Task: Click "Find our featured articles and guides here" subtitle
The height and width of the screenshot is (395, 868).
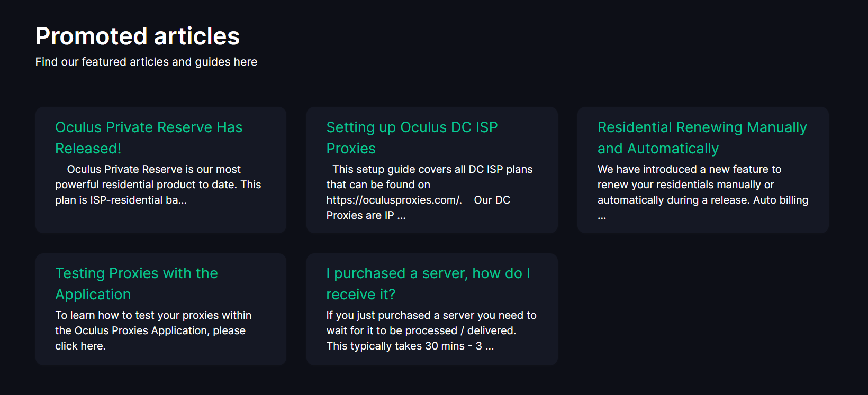Action: [x=146, y=62]
